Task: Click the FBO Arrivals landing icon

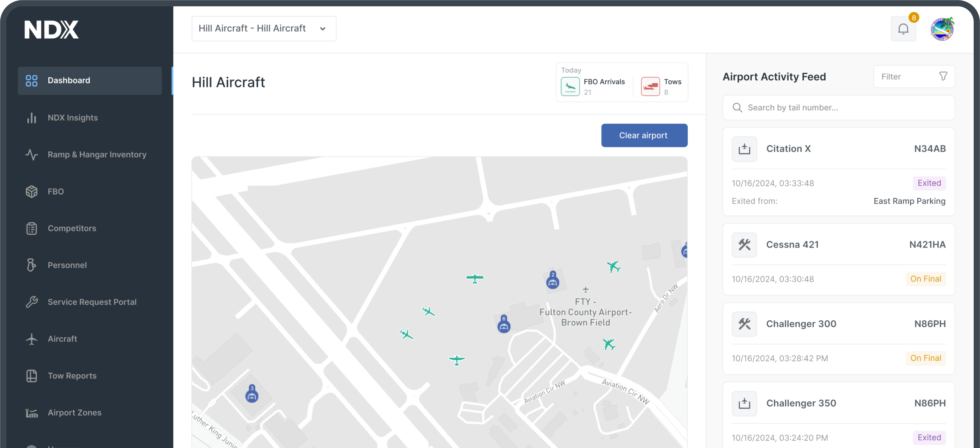Action: [570, 86]
